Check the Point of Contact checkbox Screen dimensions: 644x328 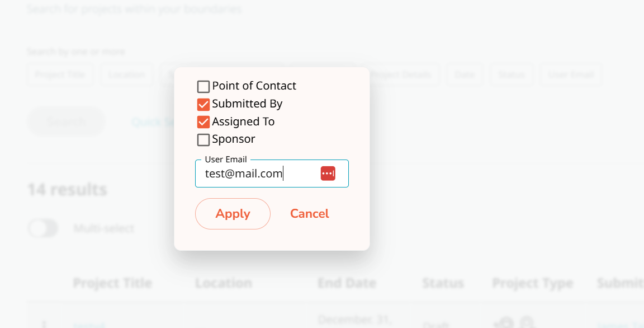click(203, 87)
